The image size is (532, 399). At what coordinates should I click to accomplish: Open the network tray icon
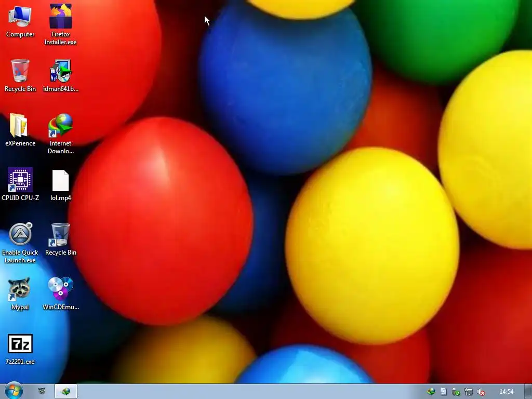(x=468, y=392)
